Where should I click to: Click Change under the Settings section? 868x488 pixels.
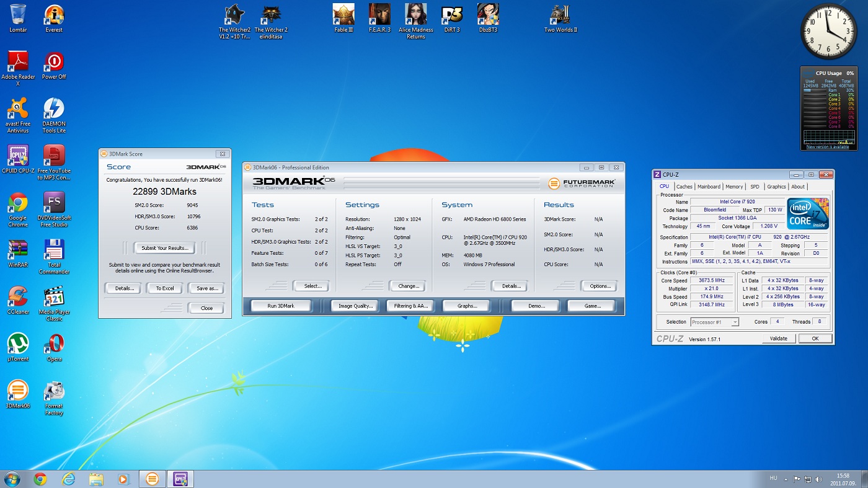[x=409, y=286]
